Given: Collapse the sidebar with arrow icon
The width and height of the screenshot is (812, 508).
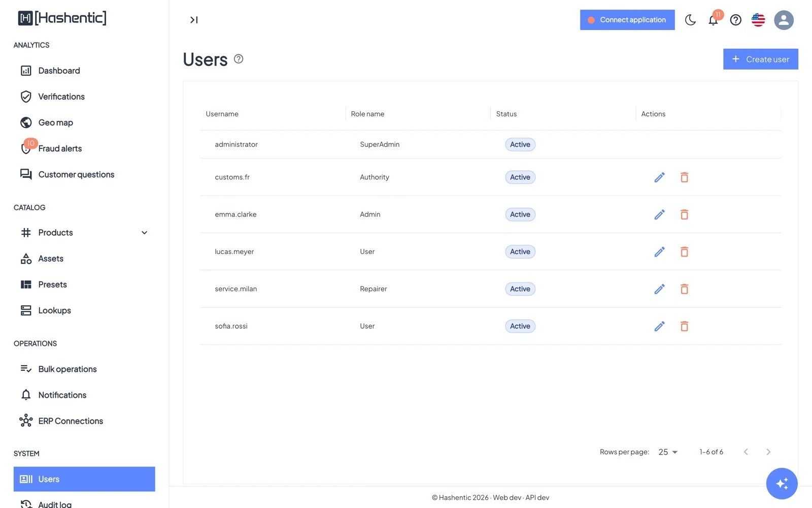Looking at the screenshot, I should point(194,20).
